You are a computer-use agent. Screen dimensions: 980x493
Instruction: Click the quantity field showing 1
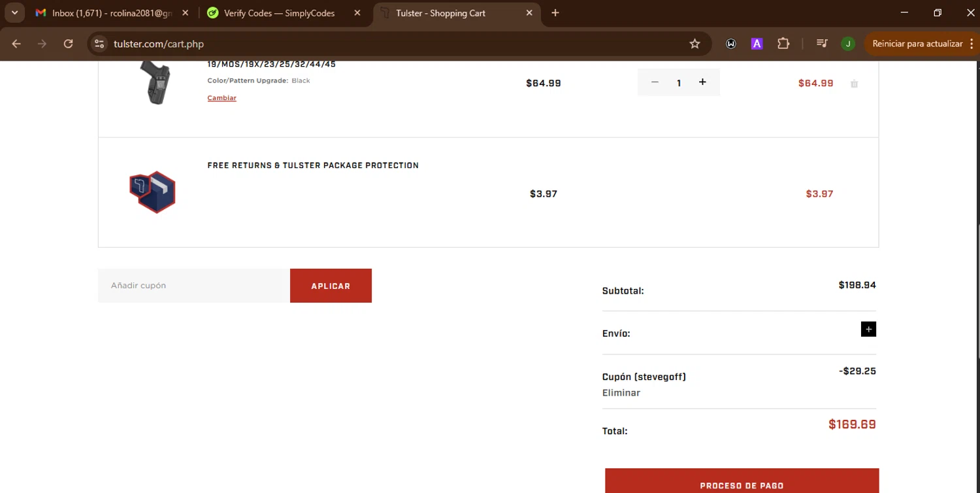[679, 83]
